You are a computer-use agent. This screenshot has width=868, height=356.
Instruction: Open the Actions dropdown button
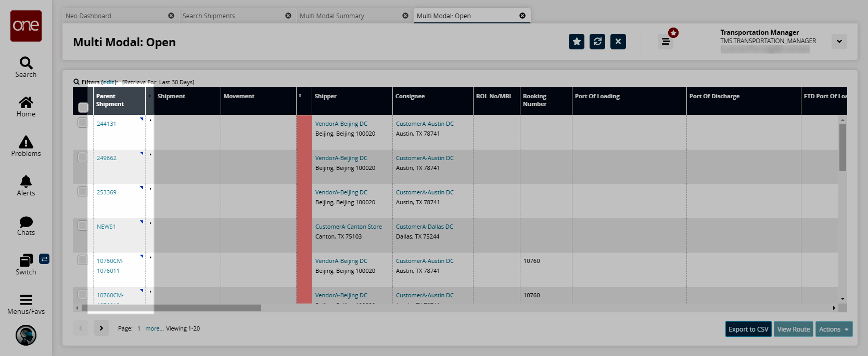click(834, 329)
